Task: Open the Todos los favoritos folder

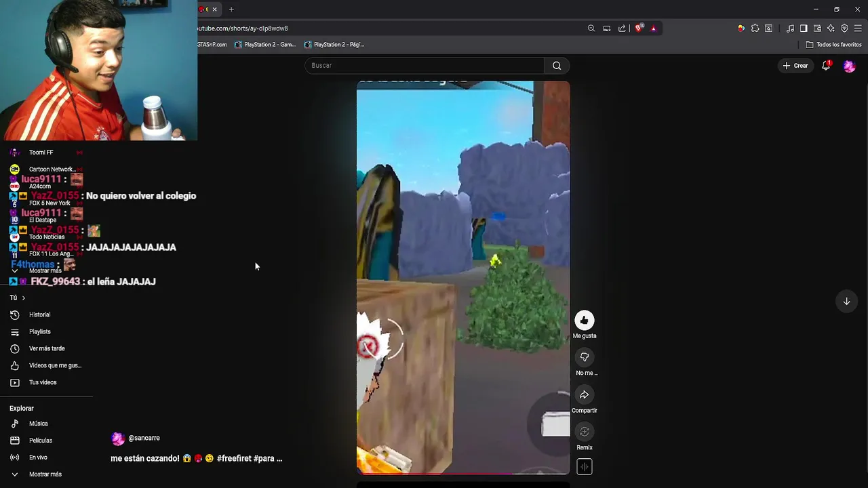Action: (833, 45)
